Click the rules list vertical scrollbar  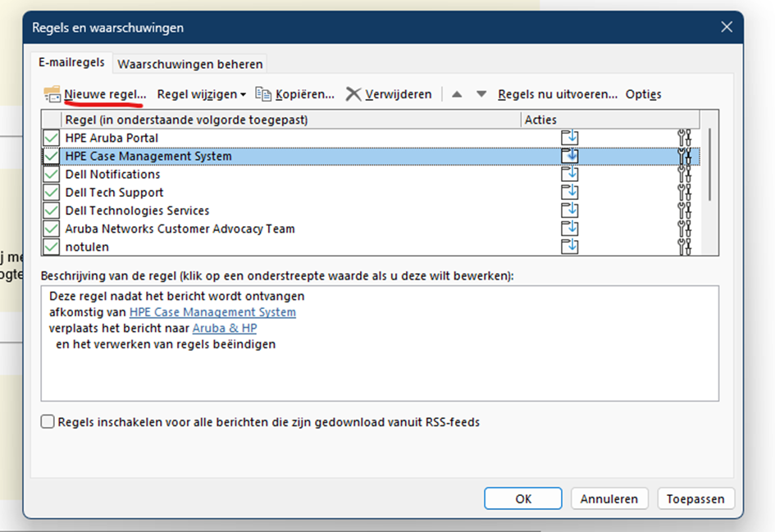(x=709, y=164)
